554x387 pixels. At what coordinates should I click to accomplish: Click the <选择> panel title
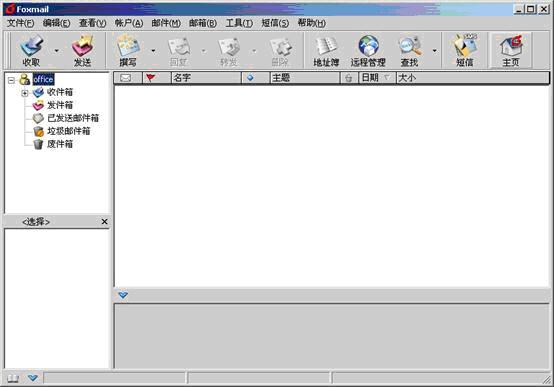point(36,222)
